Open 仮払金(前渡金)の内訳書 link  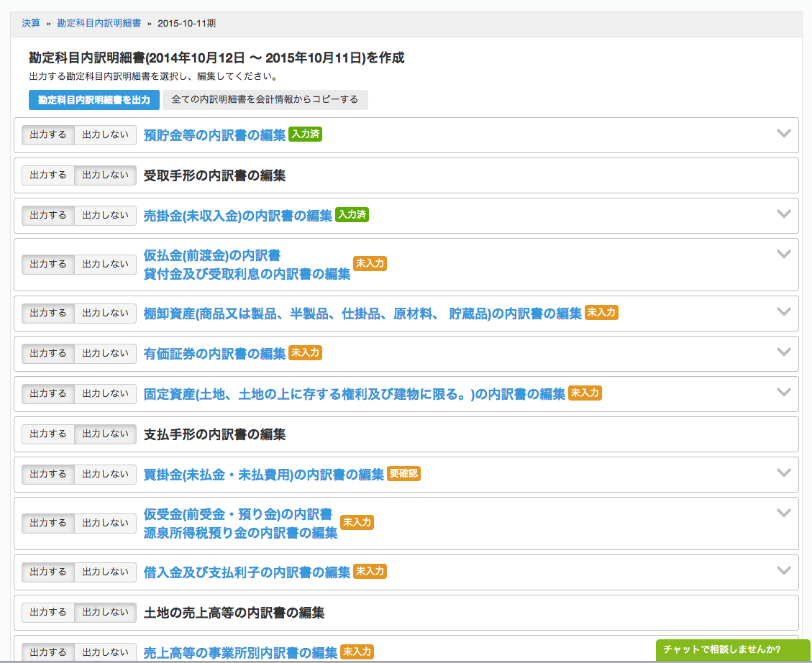[x=212, y=255]
